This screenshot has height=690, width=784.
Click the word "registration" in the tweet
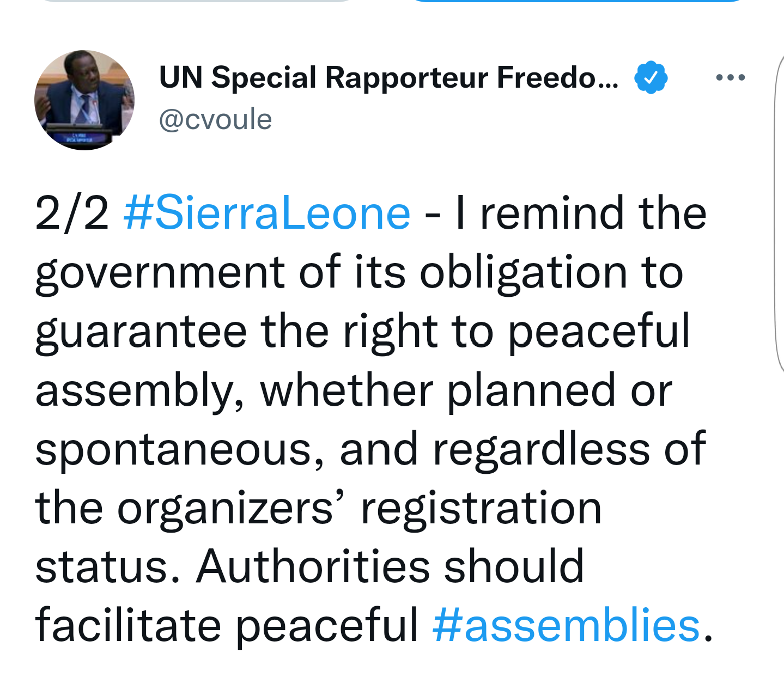[x=481, y=509]
